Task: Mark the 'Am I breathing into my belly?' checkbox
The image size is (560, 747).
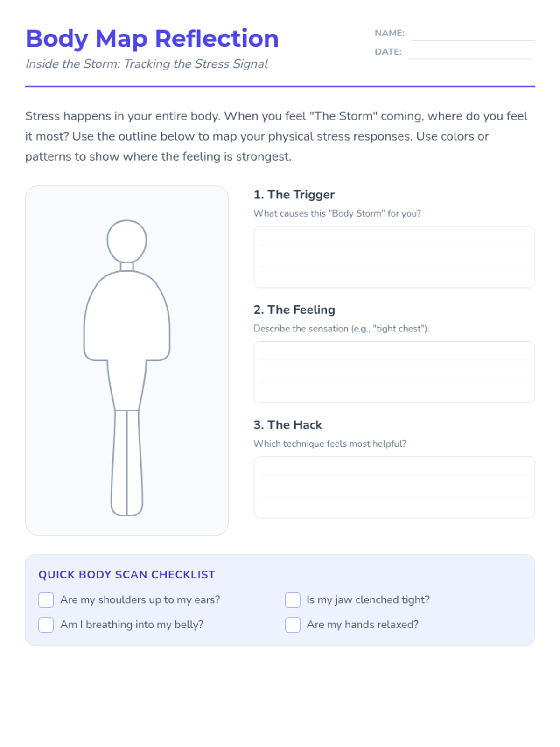Action: pos(46,625)
